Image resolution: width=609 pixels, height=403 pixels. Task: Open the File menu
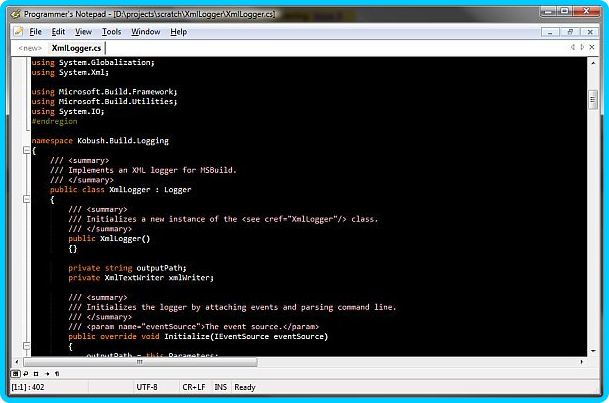(35, 32)
